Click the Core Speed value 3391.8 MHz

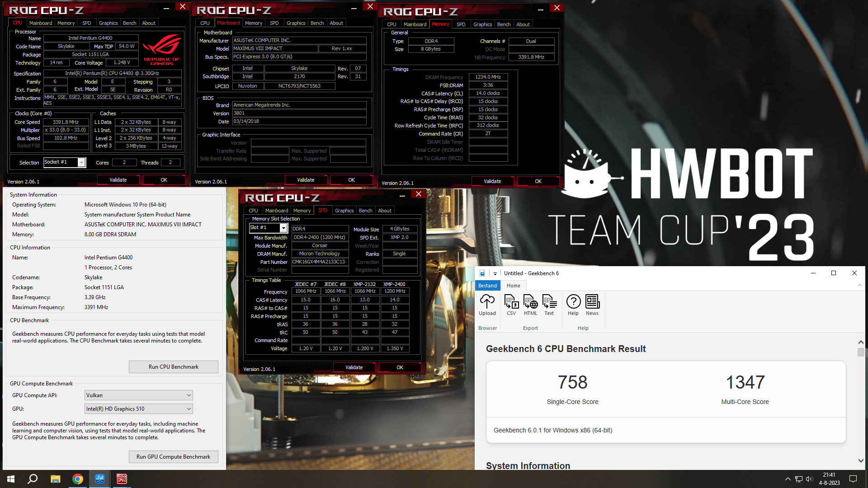[x=66, y=122]
